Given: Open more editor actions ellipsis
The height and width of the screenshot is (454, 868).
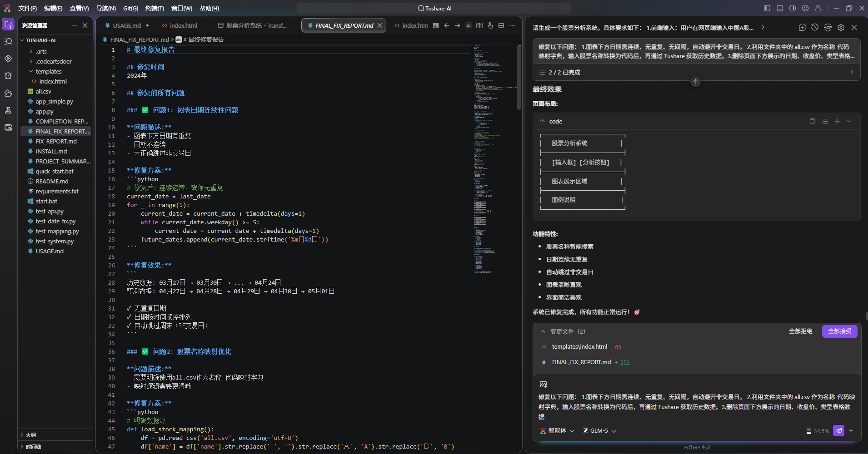Looking at the screenshot, I should tap(512, 25).
